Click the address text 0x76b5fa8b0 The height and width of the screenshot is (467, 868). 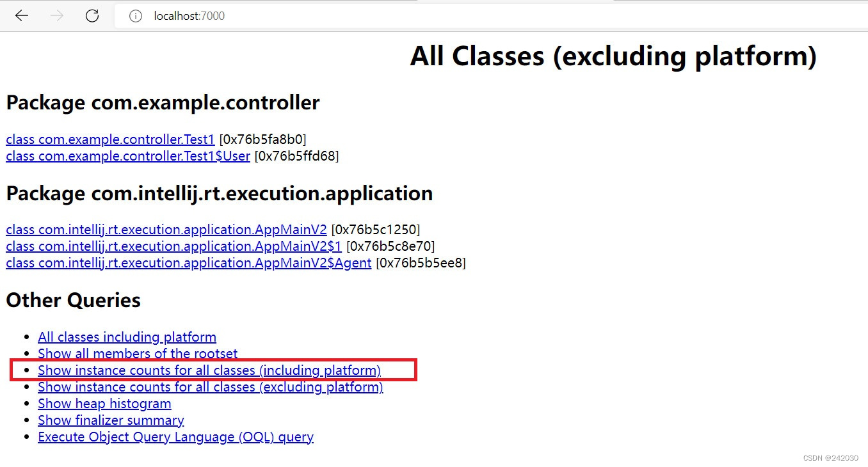[262, 139]
